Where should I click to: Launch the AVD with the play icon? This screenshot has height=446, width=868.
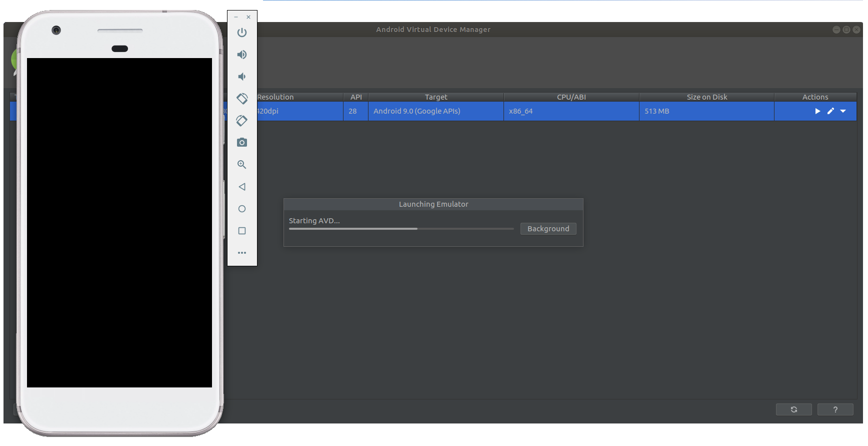click(817, 111)
